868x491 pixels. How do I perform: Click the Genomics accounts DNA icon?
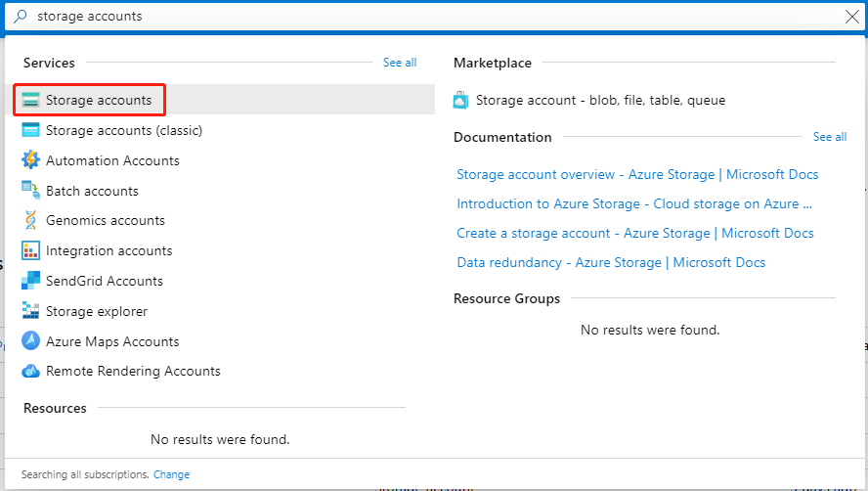tap(30, 220)
